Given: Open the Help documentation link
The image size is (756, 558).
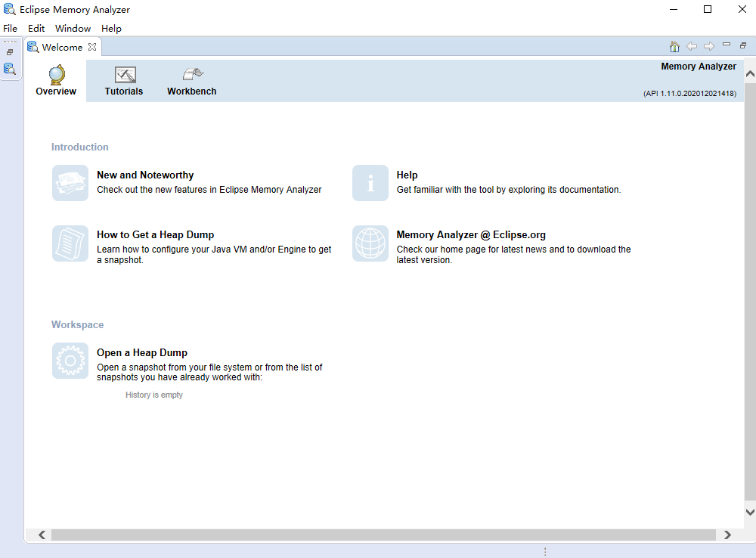Looking at the screenshot, I should point(407,175).
